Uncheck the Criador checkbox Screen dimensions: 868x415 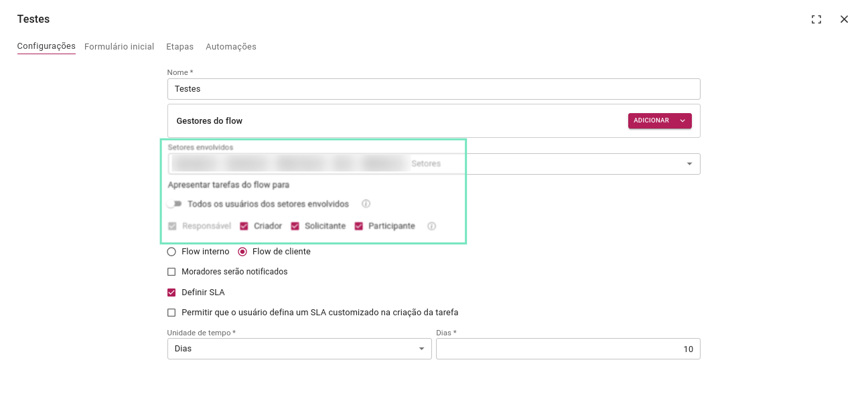click(244, 226)
